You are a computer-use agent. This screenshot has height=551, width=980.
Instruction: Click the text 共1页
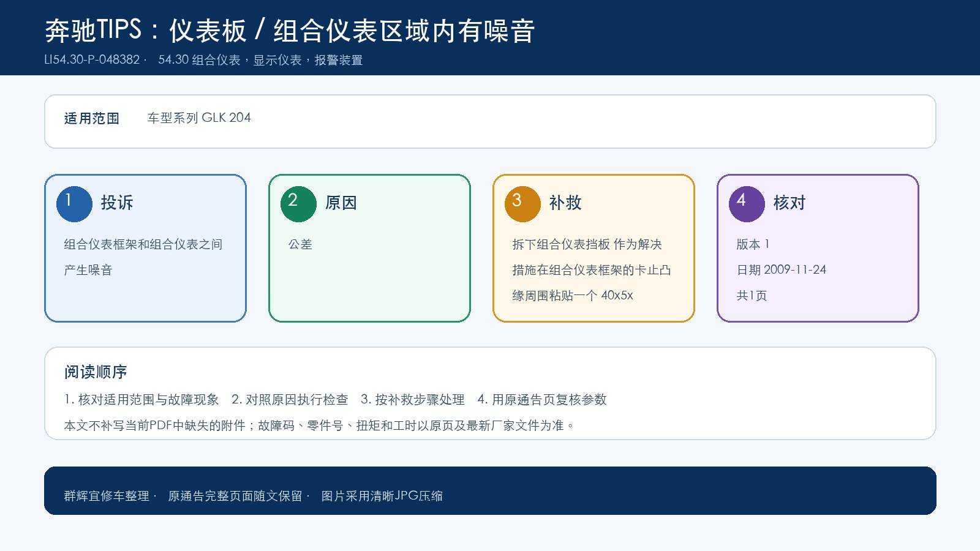(x=752, y=296)
